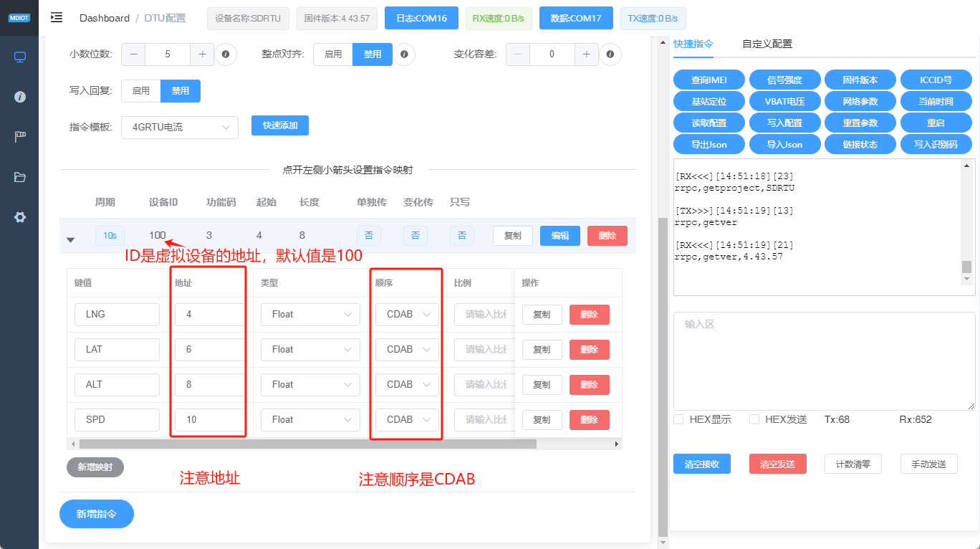Go to Dashboard breadcrumb
This screenshot has height=549, width=980.
105,18
